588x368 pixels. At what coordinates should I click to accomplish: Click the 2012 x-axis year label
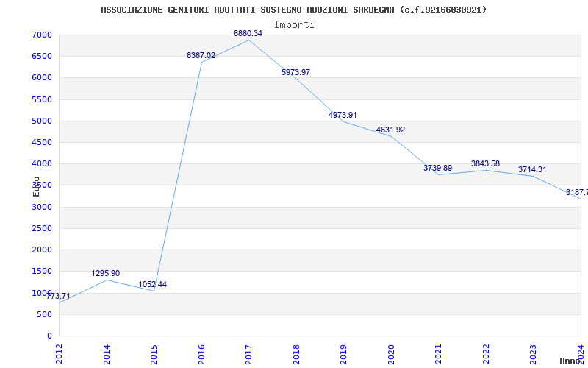tap(59, 354)
